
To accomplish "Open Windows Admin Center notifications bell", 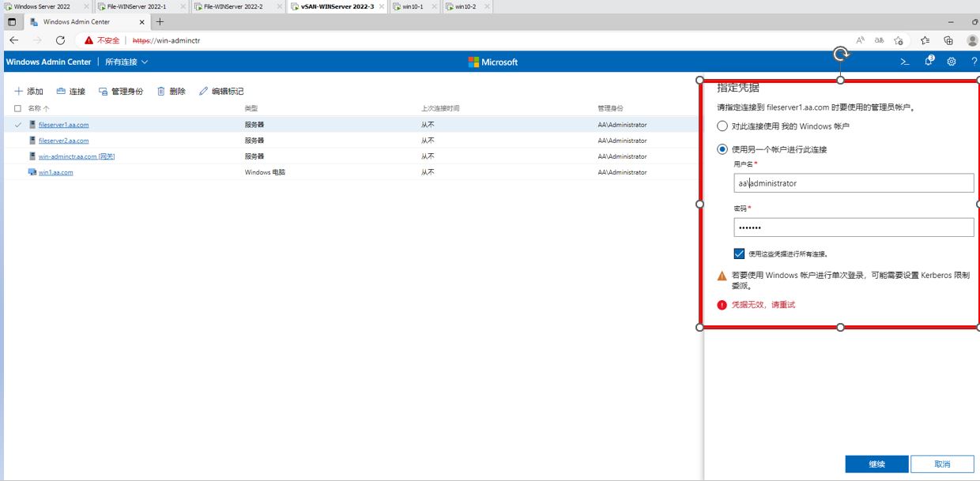I will (x=928, y=61).
